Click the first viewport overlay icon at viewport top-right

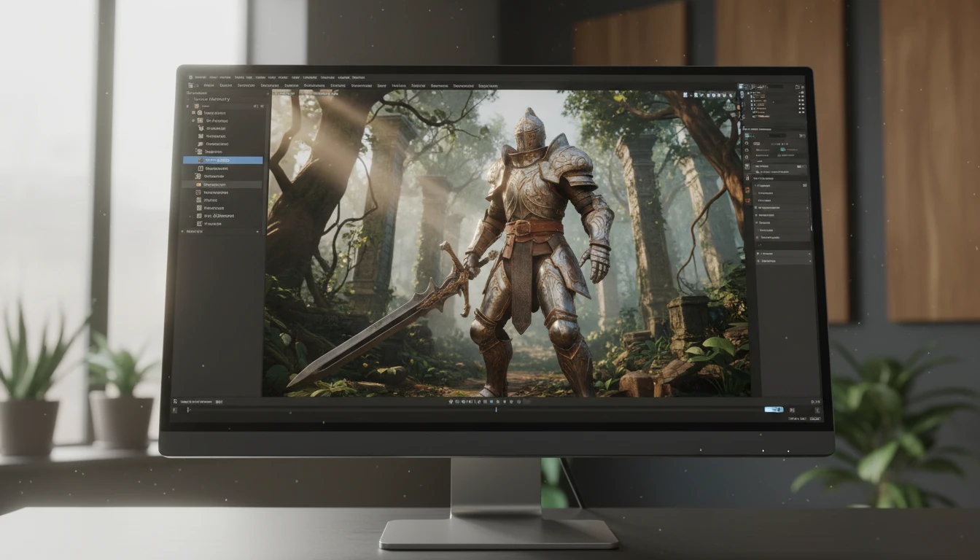coord(687,95)
